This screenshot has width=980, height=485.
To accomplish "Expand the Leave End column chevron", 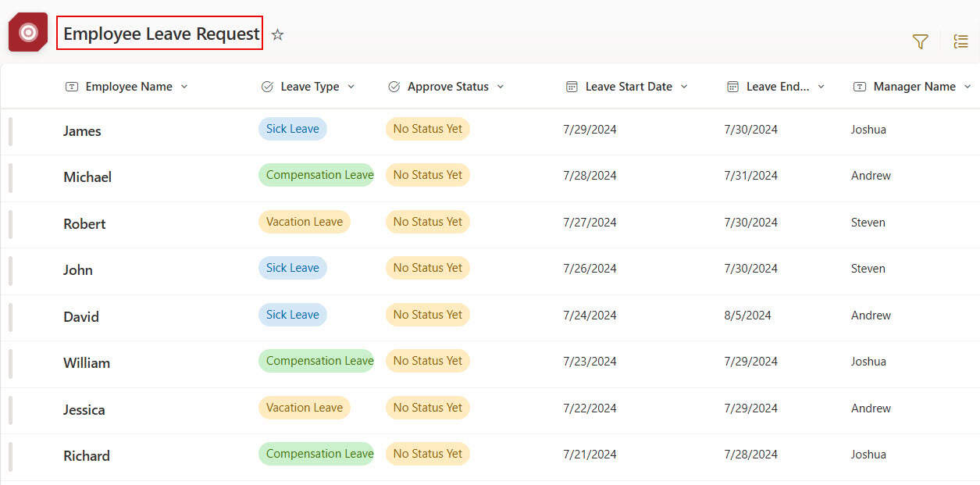I will click(x=821, y=87).
